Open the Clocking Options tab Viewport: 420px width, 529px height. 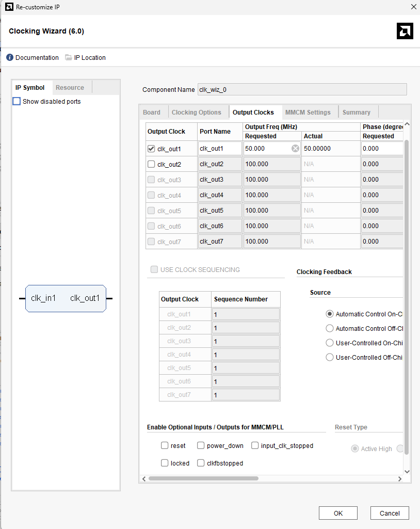(x=196, y=113)
